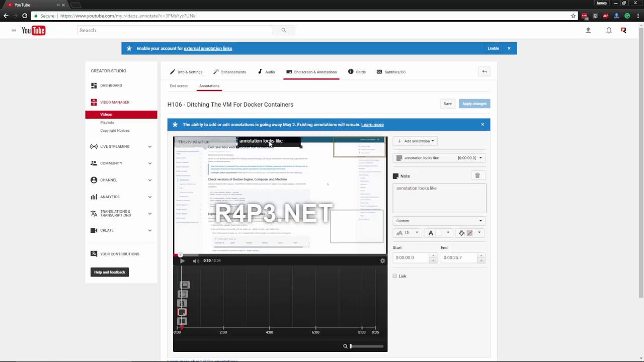Open the Custom style dropdown
Image resolution: width=644 pixels, height=362 pixels.
pyautogui.click(x=439, y=221)
